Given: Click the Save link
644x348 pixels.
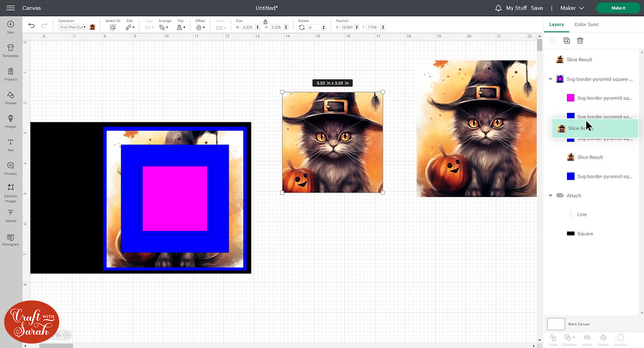Looking at the screenshot, I should (537, 8).
